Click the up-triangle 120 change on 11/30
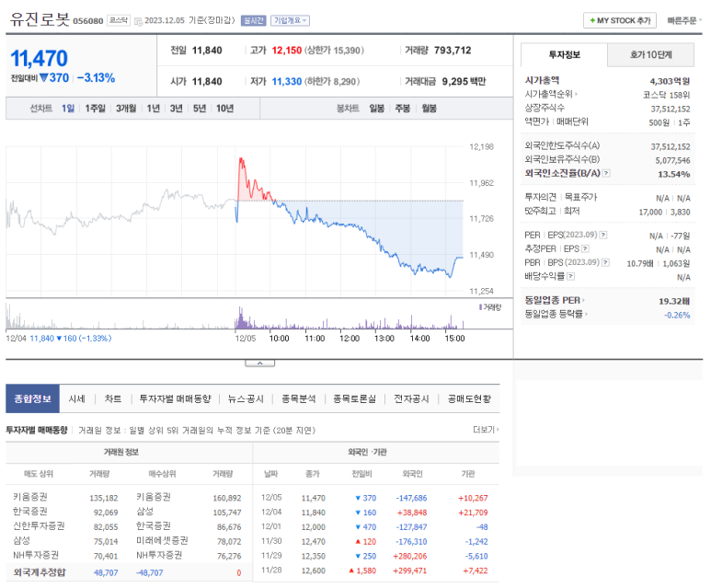The image size is (711, 588). (x=365, y=541)
